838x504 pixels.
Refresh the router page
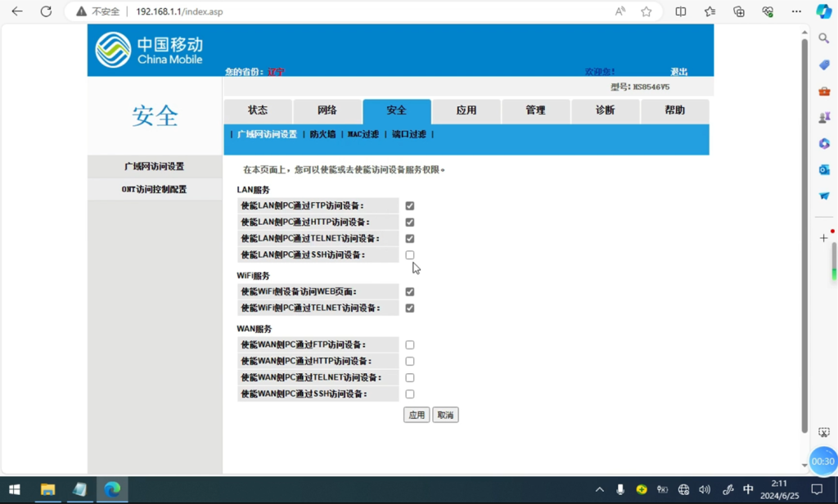tap(46, 11)
